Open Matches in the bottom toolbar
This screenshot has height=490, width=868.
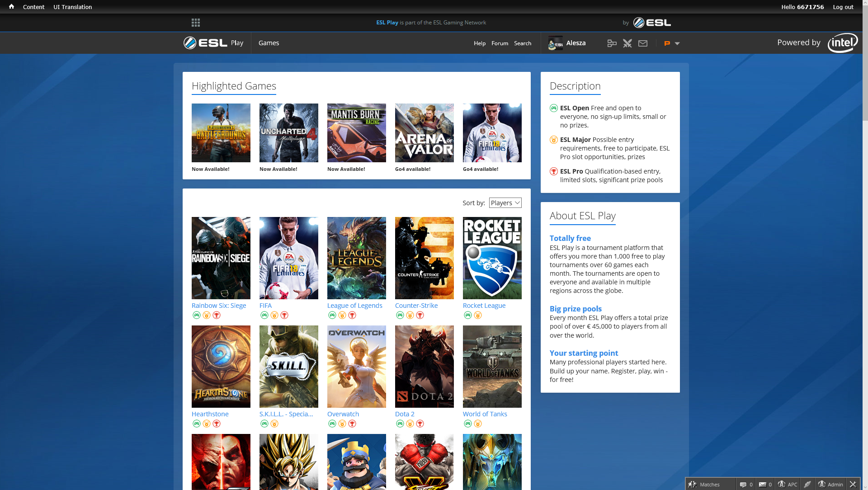click(x=711, y=484)
